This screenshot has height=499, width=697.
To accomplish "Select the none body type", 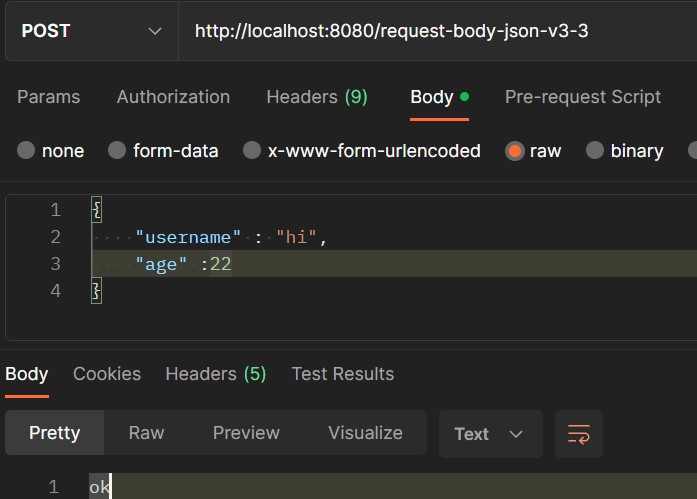I will (x=50, y=151).
